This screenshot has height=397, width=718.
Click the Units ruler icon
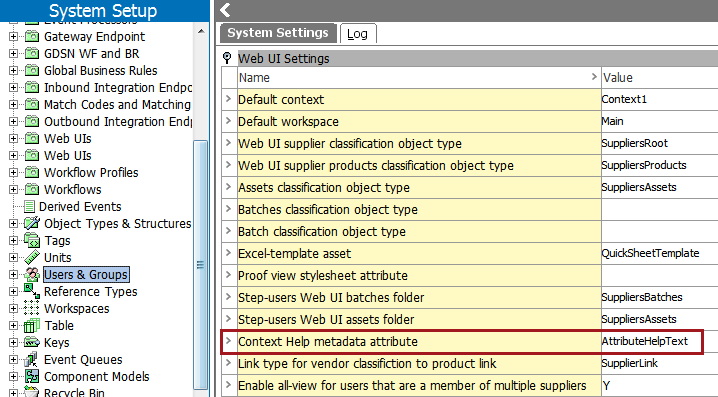tap(32, 257)
